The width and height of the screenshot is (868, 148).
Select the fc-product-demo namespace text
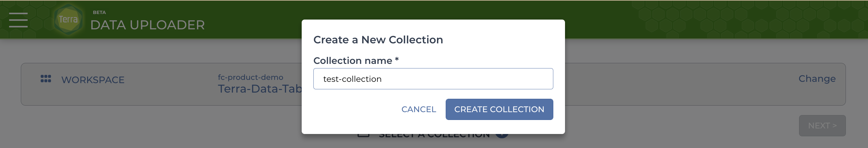(250, 77)
